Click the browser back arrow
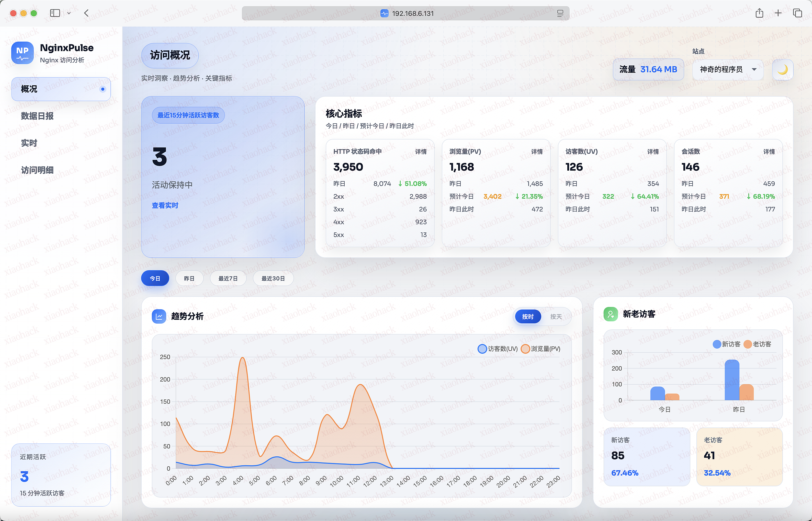 click(x=86, y=13)
